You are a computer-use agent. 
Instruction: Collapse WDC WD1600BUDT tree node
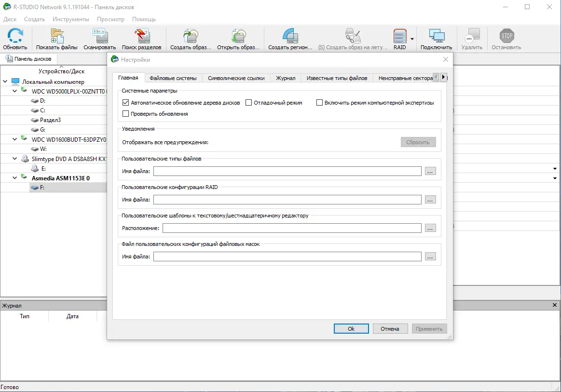pos(14,139)
